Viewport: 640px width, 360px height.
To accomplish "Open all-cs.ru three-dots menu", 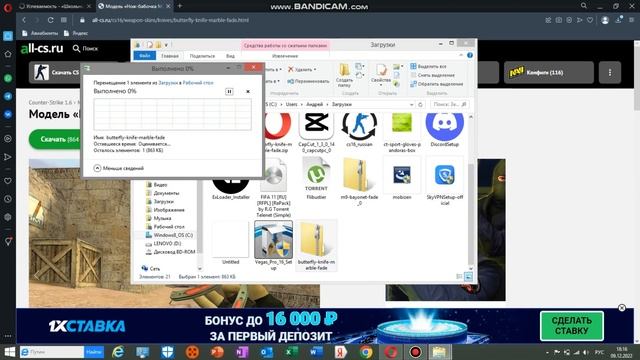I will tap(610, 73).
